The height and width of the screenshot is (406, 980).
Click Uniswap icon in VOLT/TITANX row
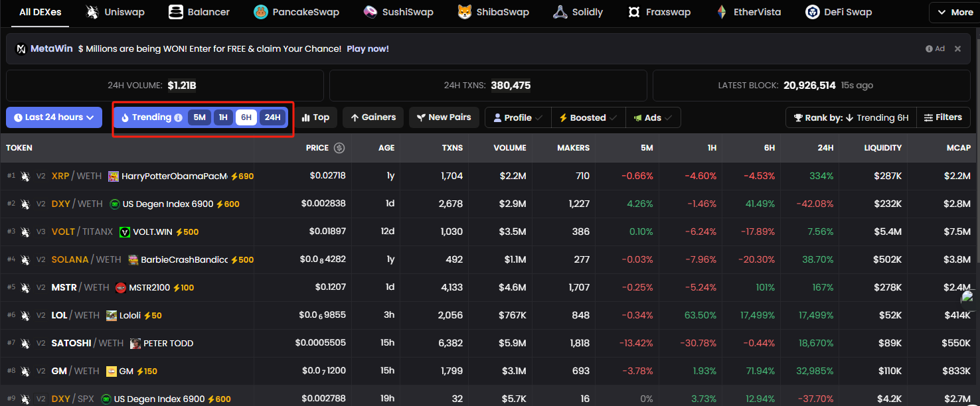click(25, 232)
